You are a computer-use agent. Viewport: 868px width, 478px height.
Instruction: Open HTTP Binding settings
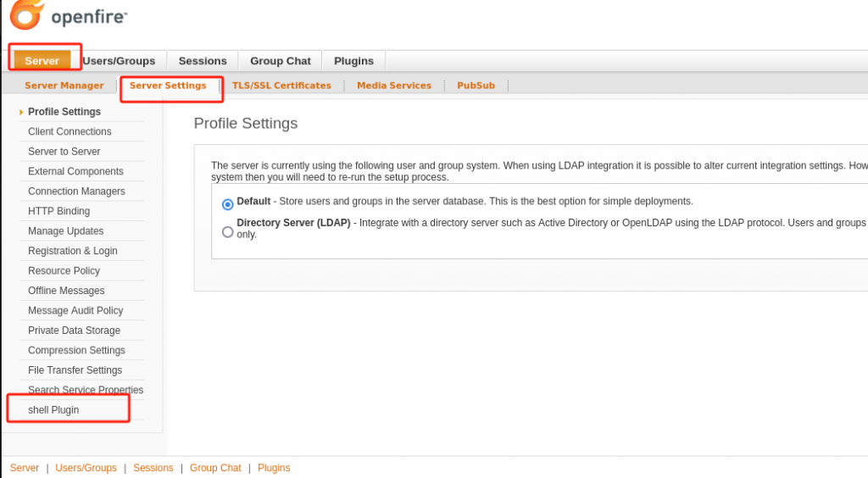58,211
